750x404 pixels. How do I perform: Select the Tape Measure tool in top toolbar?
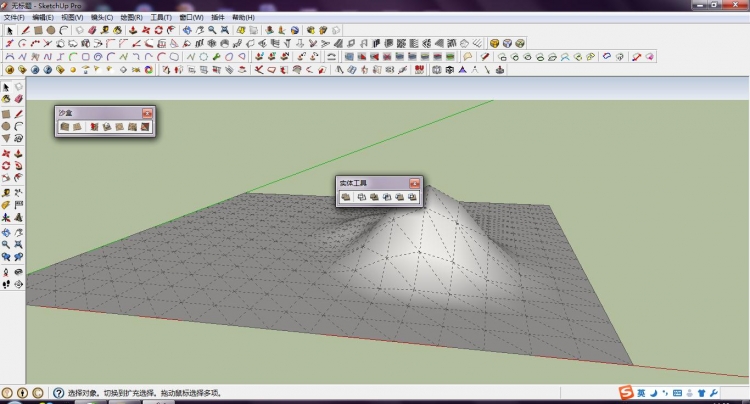105,30
